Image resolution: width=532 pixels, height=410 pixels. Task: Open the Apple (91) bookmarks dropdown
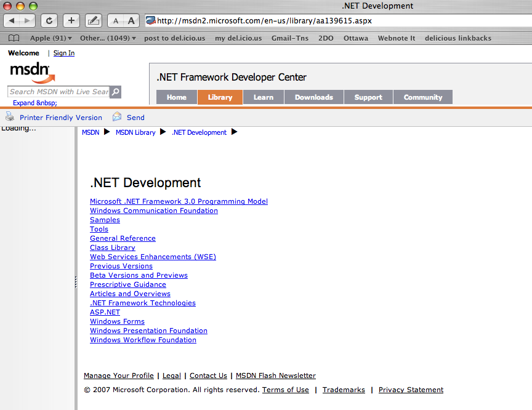(51, 38)
